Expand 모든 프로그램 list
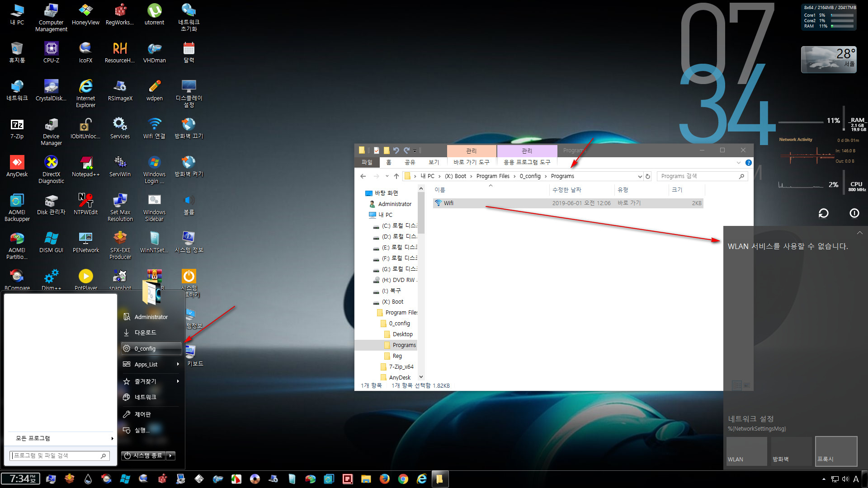868x488 pixels. [63, 438]
